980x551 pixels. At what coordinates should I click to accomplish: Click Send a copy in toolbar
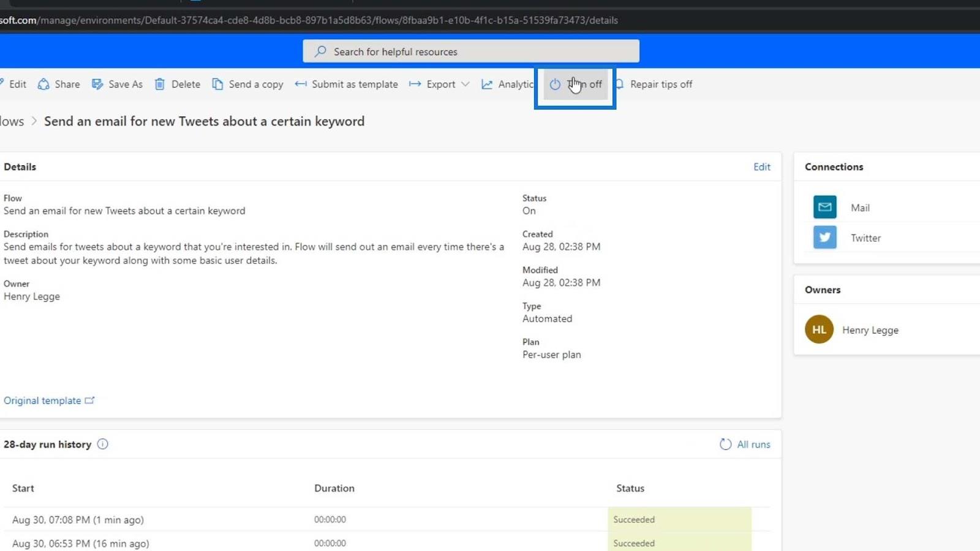point(247,84)
